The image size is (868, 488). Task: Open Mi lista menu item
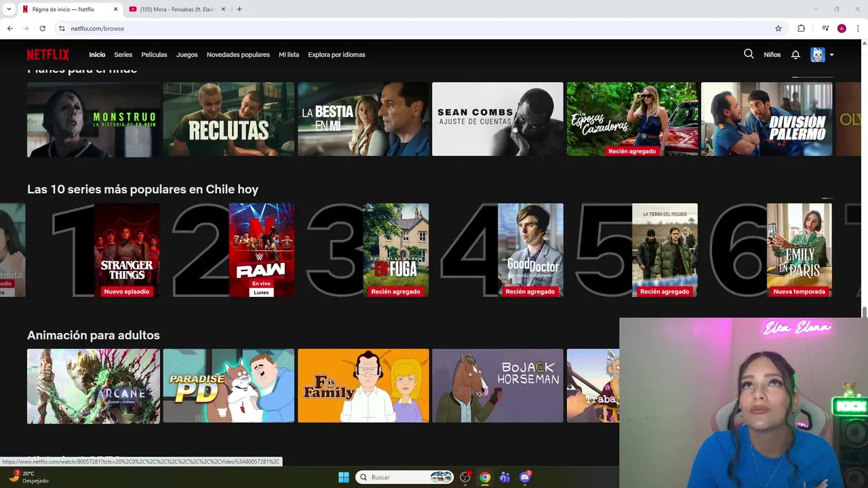pyautogui.click(x=289, y=54)
